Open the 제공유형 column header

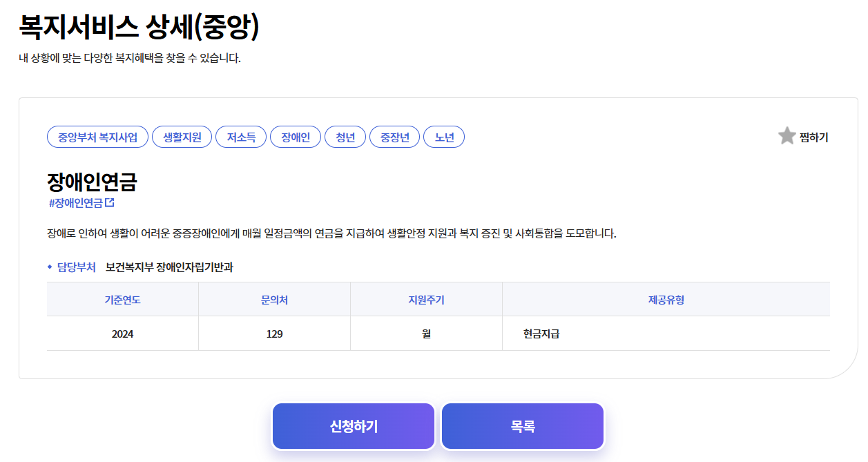[x=666, y=298]
